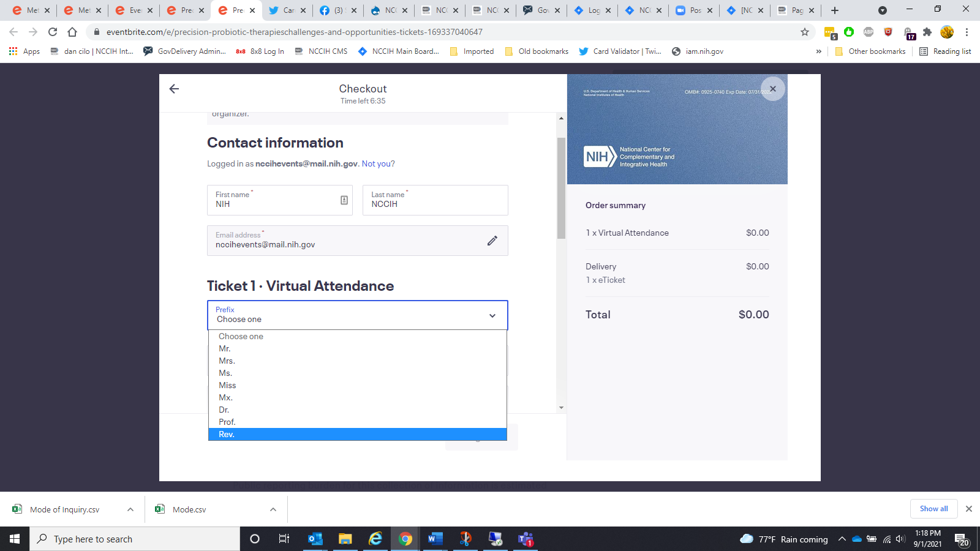
Task: Close the checkout modal with X icon
Action: (773, 89)
